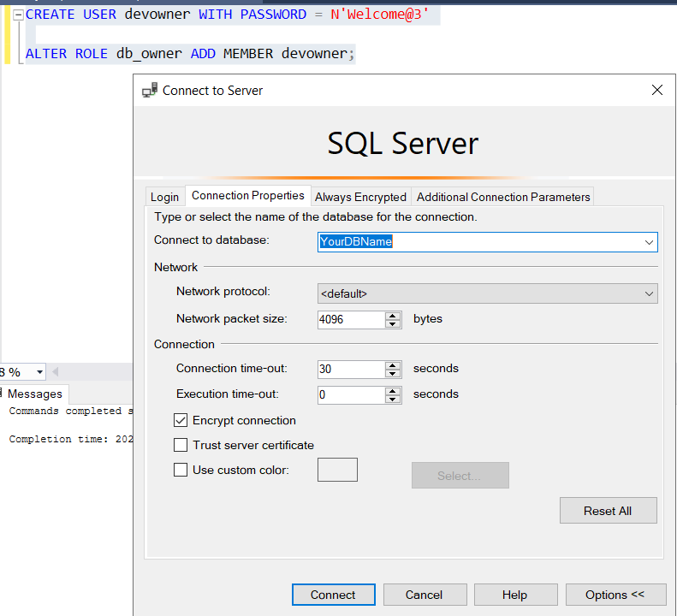Click the Execution time-out field
677x616 pixels.
[x=351, y=395]
